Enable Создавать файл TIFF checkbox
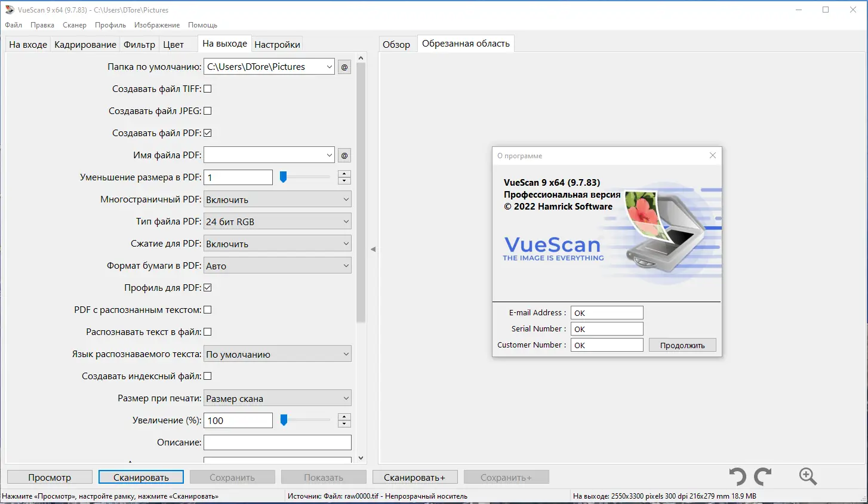 pyautogui.click(x=208, y=89)
